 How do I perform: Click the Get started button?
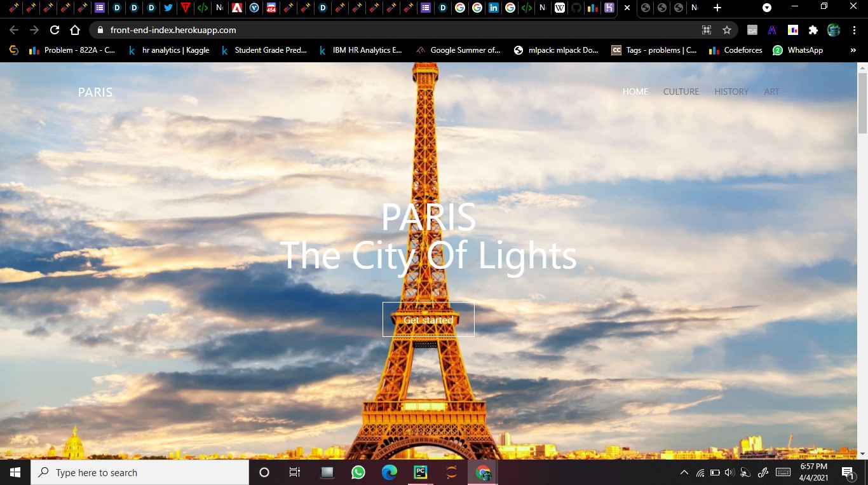click(x=428, y=319)
